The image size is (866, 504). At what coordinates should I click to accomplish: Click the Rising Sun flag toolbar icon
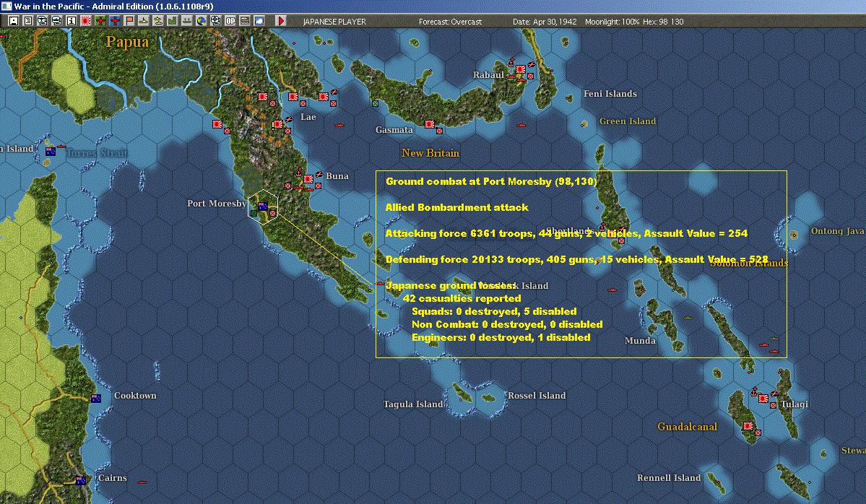point(86,21)
